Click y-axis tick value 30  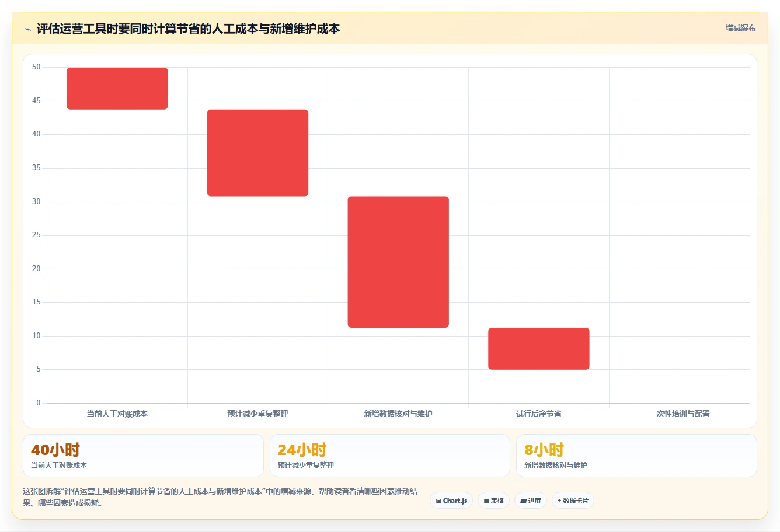[x=36, y=202]
